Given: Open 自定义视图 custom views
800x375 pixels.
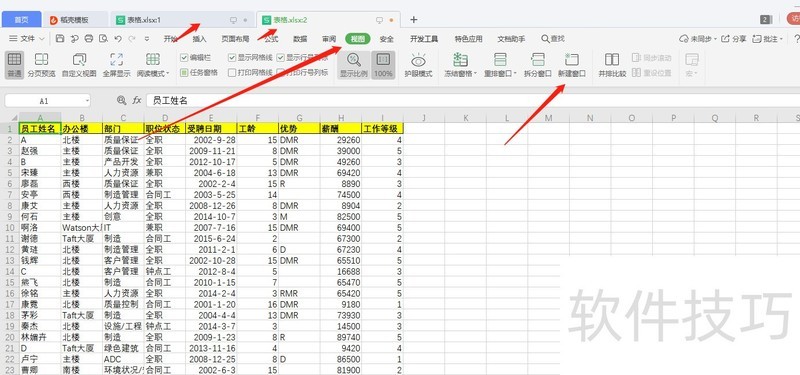Looking at the screenshot, I should point(79,65).
